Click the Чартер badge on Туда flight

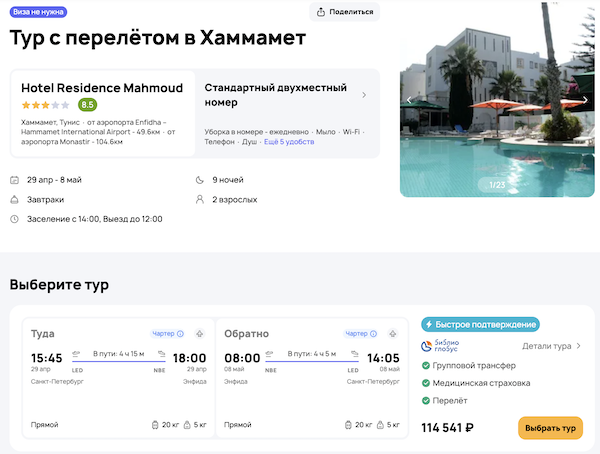click(163, 333)
